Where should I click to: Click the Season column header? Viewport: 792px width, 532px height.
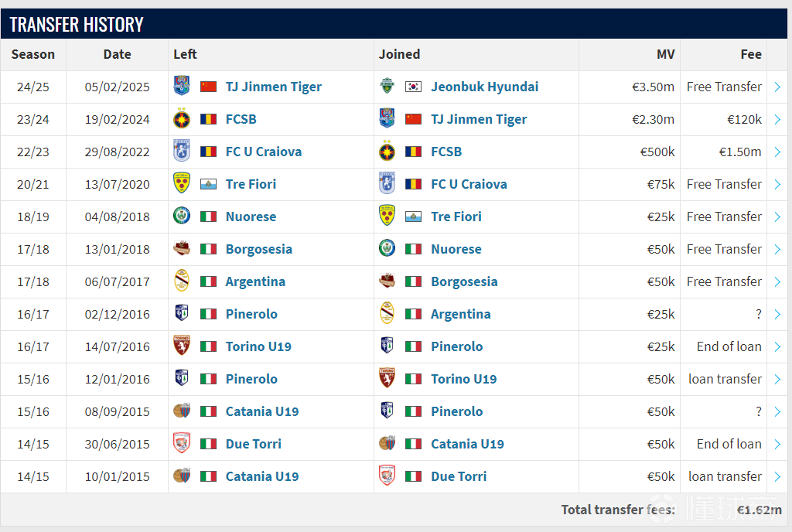tap(32, 54)
